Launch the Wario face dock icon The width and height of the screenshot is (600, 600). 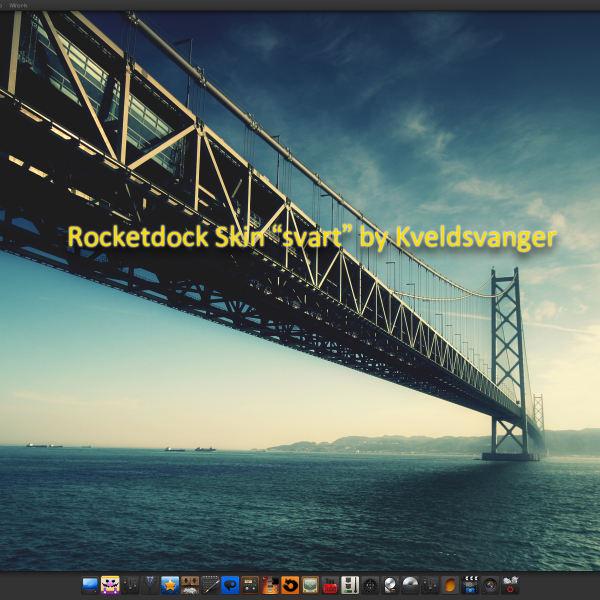[110, 585]
